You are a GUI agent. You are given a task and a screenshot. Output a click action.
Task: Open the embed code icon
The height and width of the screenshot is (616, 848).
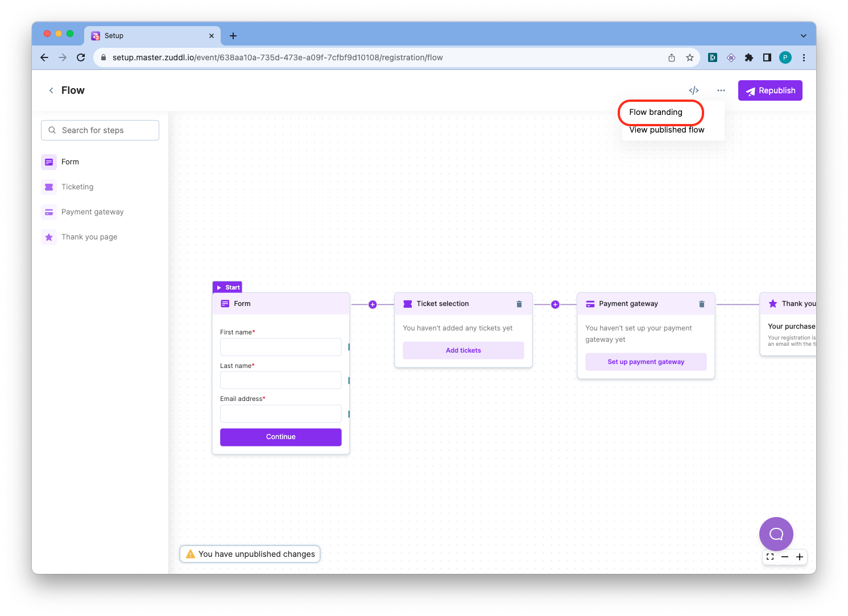point(694,90)
